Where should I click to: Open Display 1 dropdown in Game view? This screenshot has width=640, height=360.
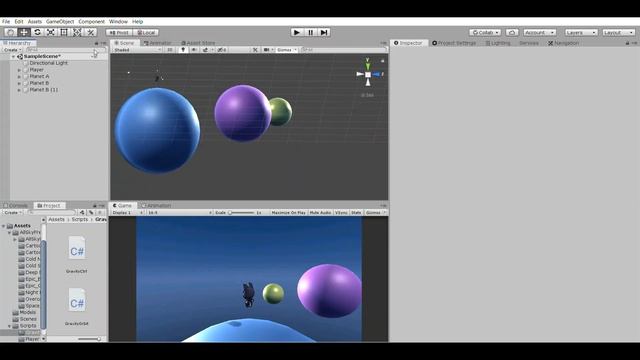click(128, 213)
